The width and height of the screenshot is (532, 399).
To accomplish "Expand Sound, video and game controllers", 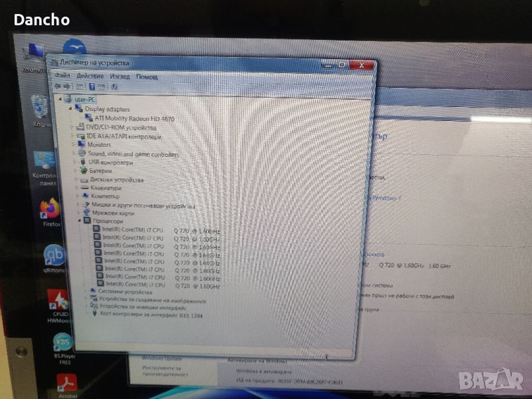I will (74, 154).
